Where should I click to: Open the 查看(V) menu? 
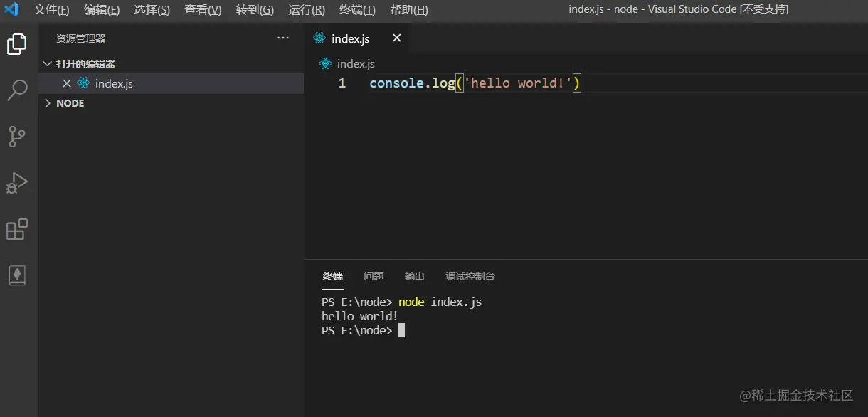coord(203,10)
